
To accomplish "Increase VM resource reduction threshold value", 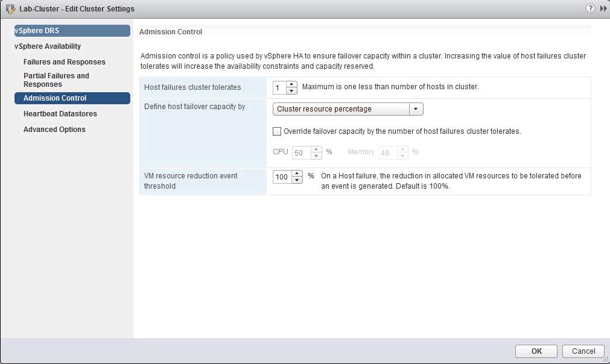I will coord(296,174).
